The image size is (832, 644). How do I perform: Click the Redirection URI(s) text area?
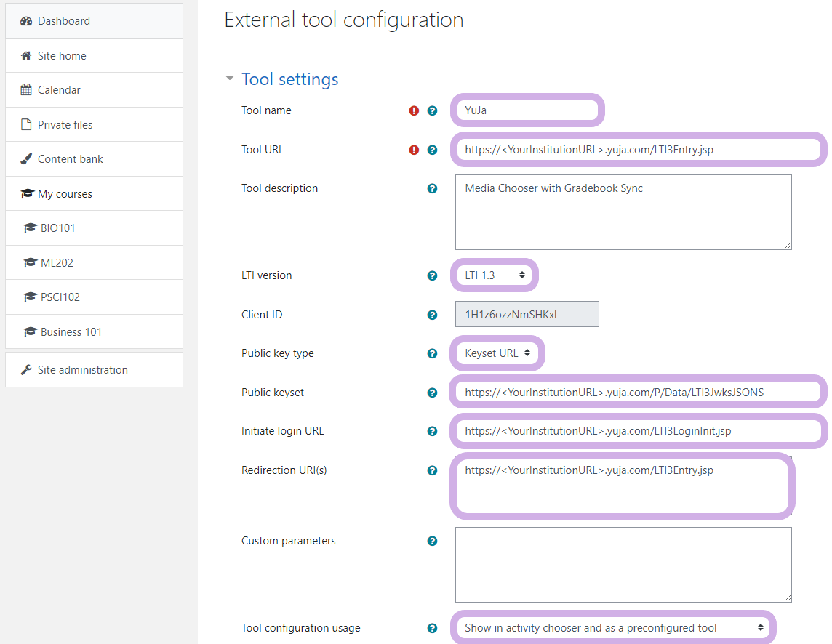coord(622,486)
